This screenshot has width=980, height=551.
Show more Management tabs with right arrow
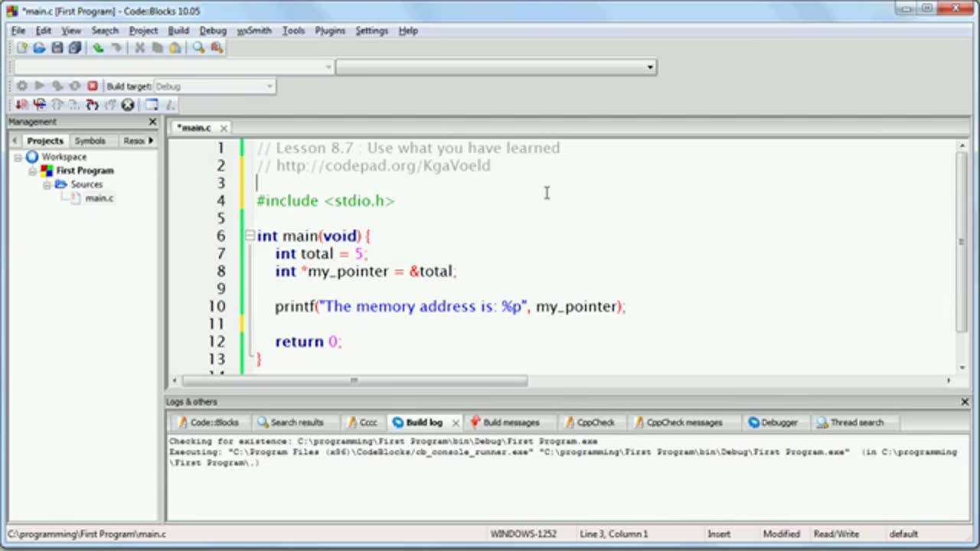point(151,141)
